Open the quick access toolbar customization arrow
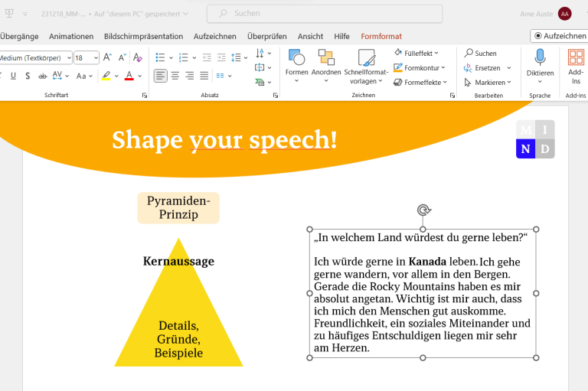 click(25, 14)
